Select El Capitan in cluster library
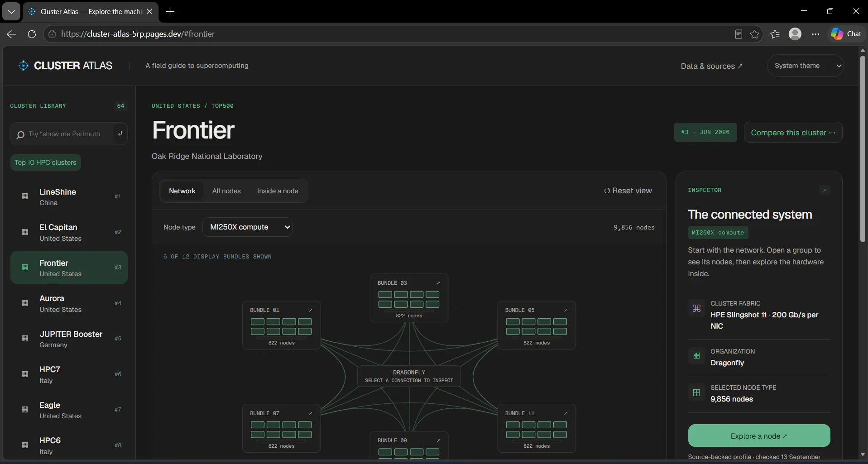 [x=69, y=232]
